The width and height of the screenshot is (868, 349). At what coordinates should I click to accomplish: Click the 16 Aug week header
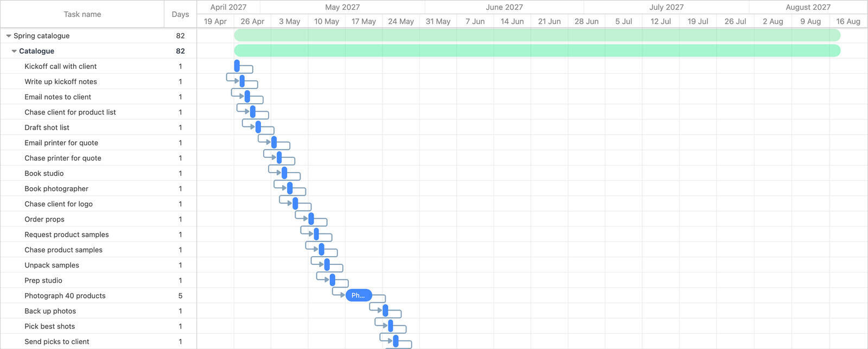click(848, 21)
